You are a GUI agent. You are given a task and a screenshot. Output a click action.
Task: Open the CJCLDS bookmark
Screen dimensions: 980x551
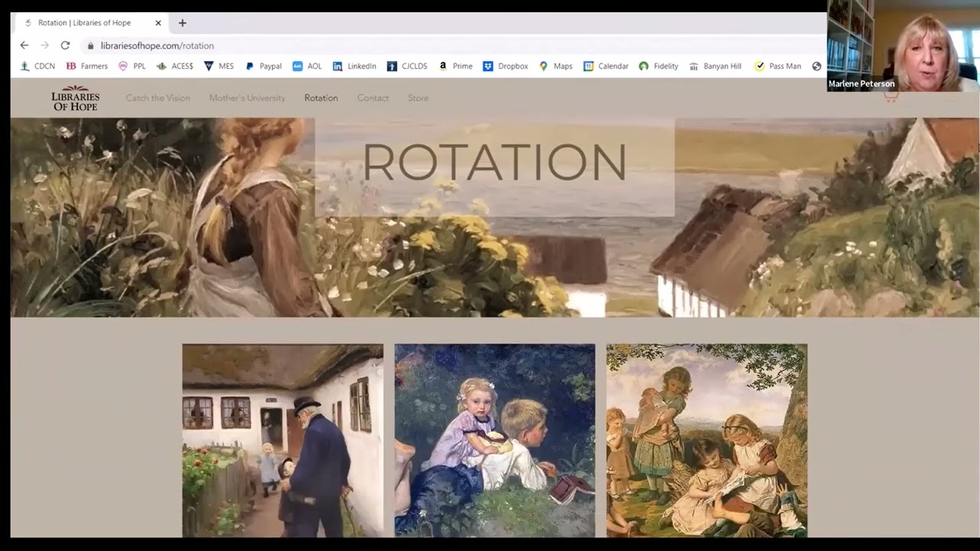coord(407,67)
